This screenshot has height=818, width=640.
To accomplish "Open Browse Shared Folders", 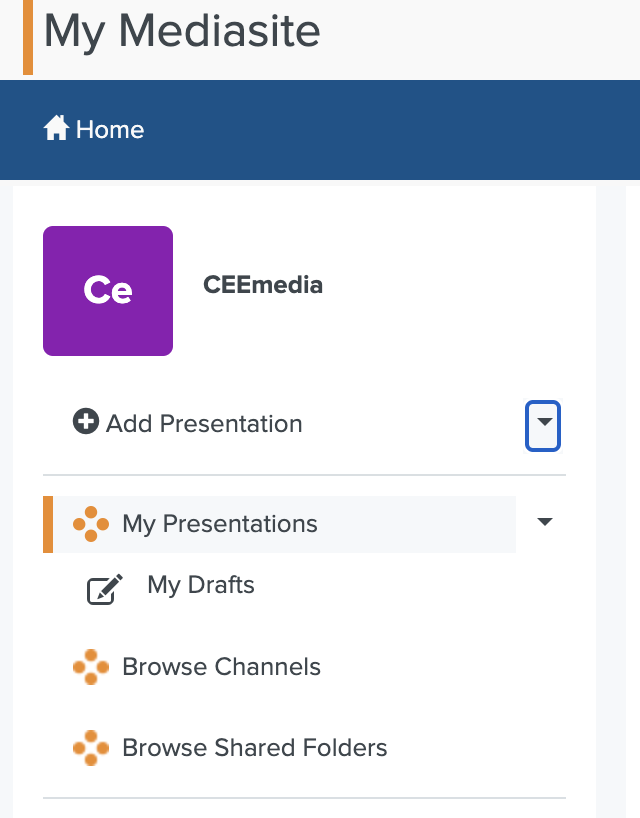I will 255,748.
